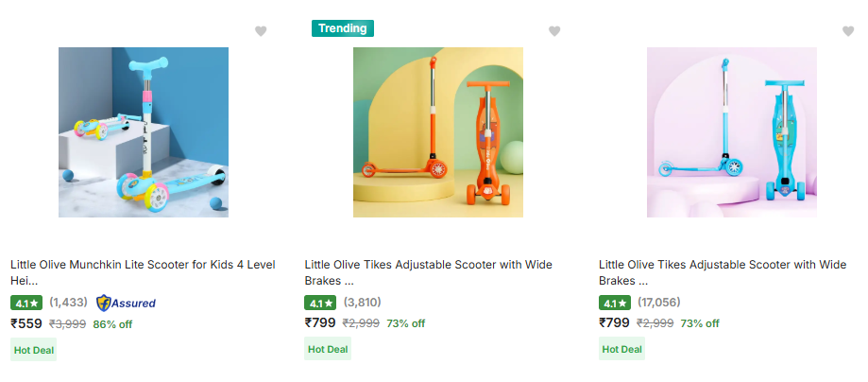Click the Hot Deal tag under ₹559

[33, 349]
